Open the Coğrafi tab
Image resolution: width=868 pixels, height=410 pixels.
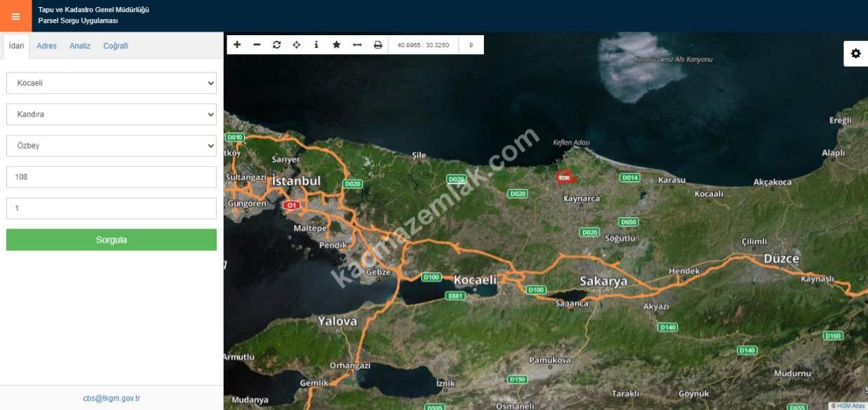pos(115,46)
